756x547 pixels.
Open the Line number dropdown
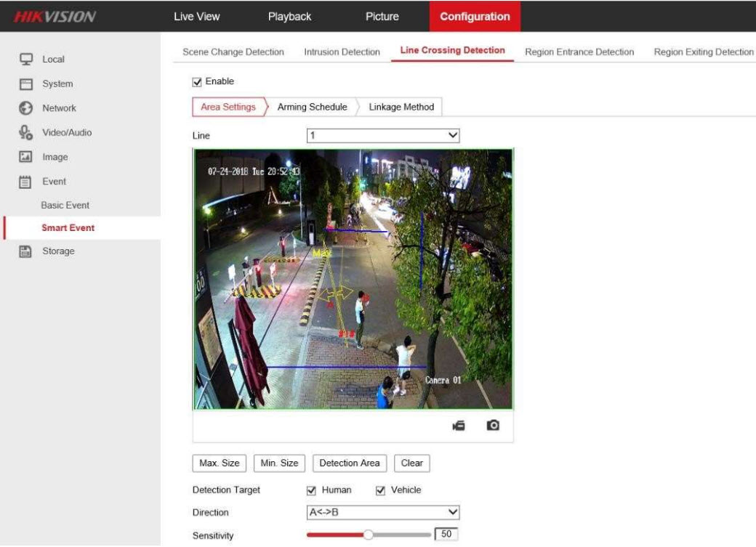[x=383, y=136]
